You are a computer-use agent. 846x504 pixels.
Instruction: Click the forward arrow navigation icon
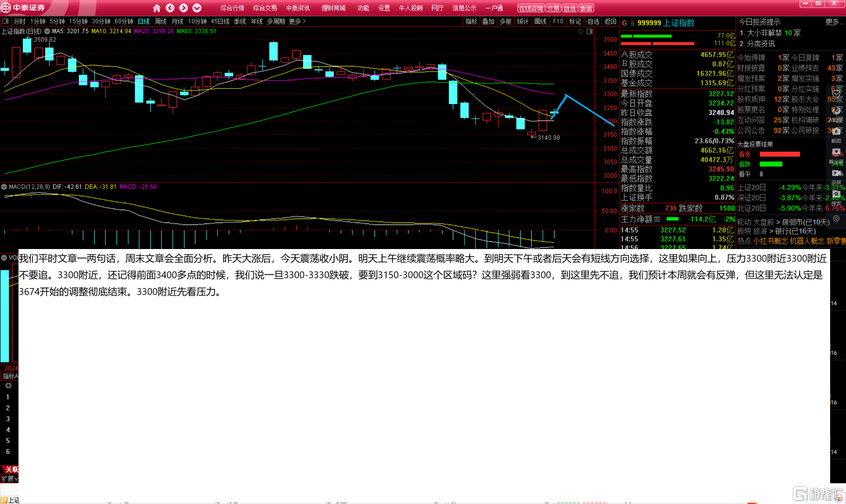pyautogui.click(x=183, y=8)
